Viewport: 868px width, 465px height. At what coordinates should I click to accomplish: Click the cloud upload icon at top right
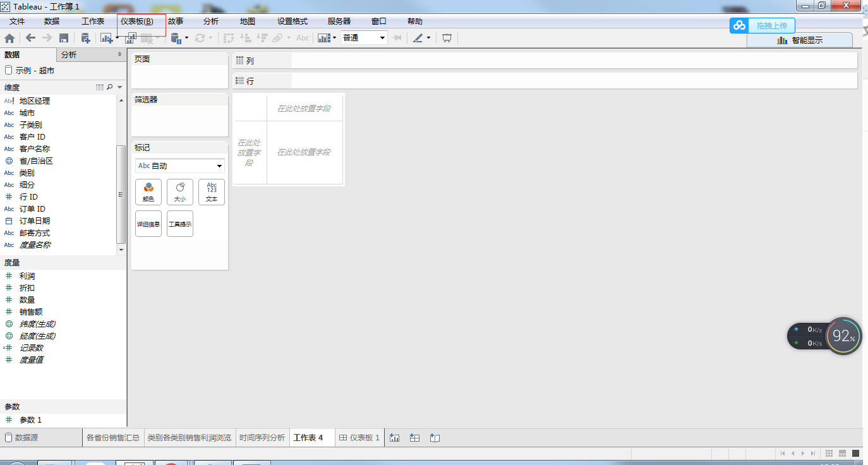coord(739,25)
